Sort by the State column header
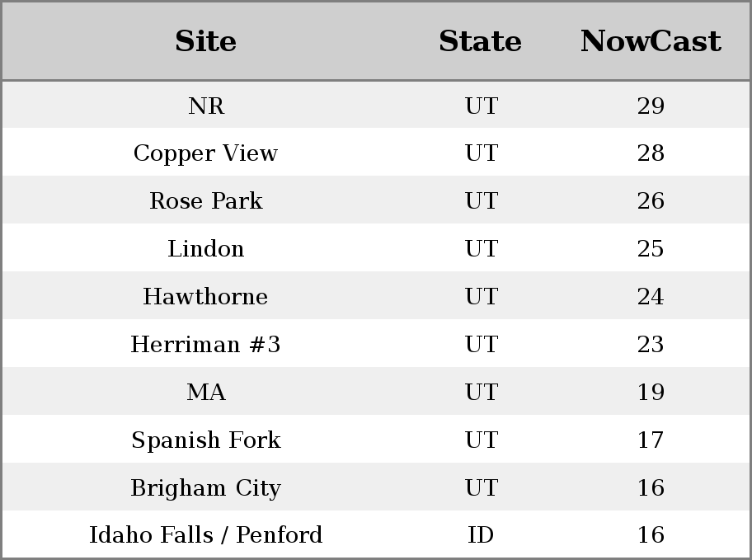Screen dimensions: 752x560 (480, 41)
